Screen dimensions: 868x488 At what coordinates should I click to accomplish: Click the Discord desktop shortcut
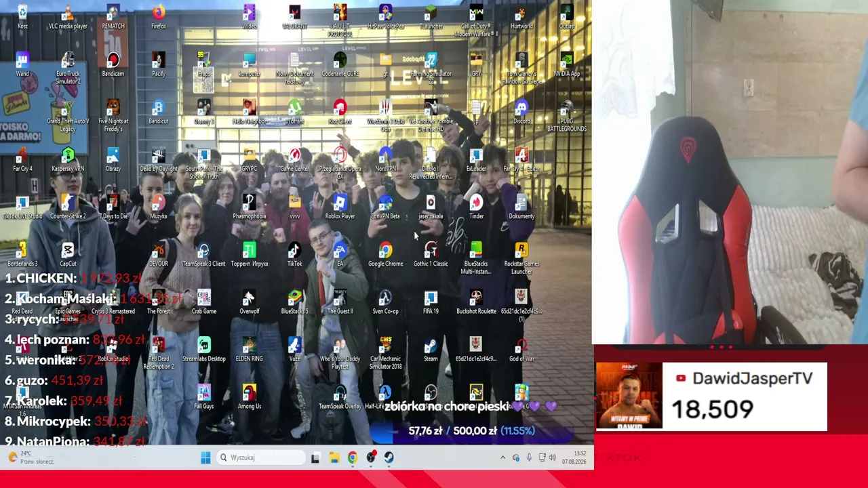click(521, 113)
